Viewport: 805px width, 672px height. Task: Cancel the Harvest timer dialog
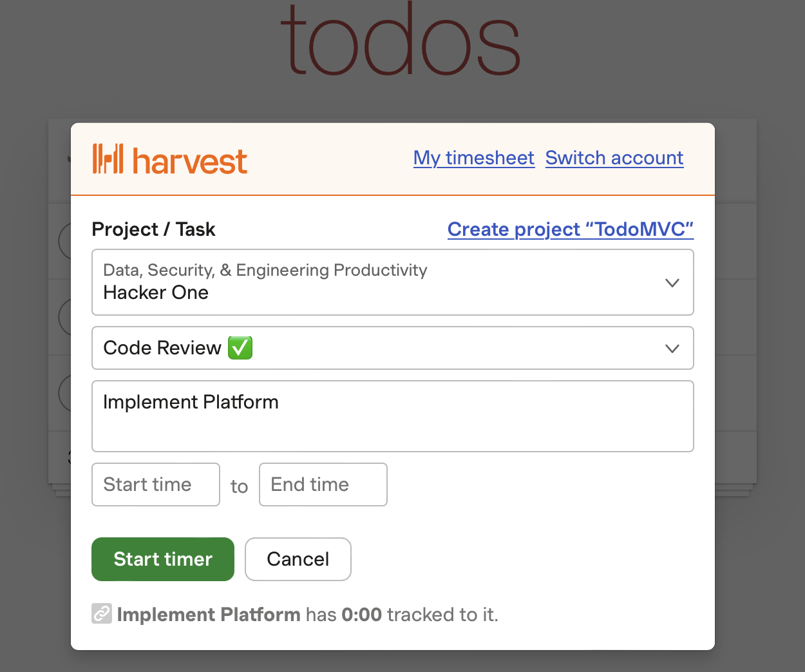298,559
